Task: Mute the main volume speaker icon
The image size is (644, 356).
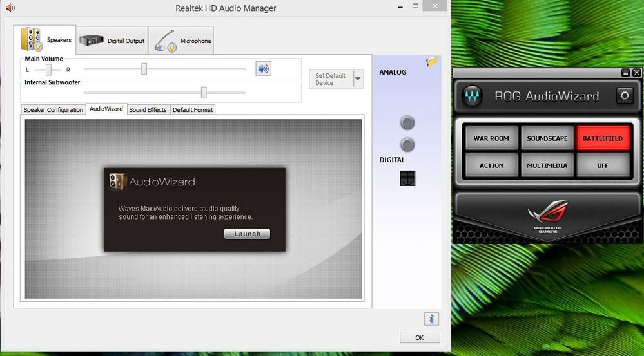Action: 263,68
